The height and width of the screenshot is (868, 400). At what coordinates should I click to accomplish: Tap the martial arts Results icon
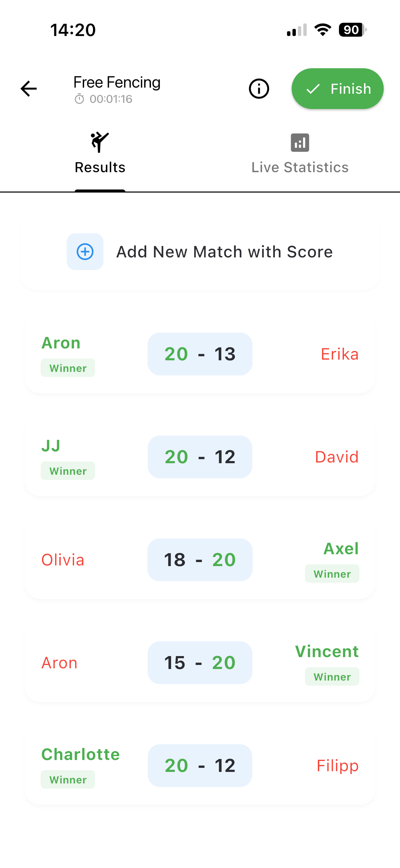(100, 142)
